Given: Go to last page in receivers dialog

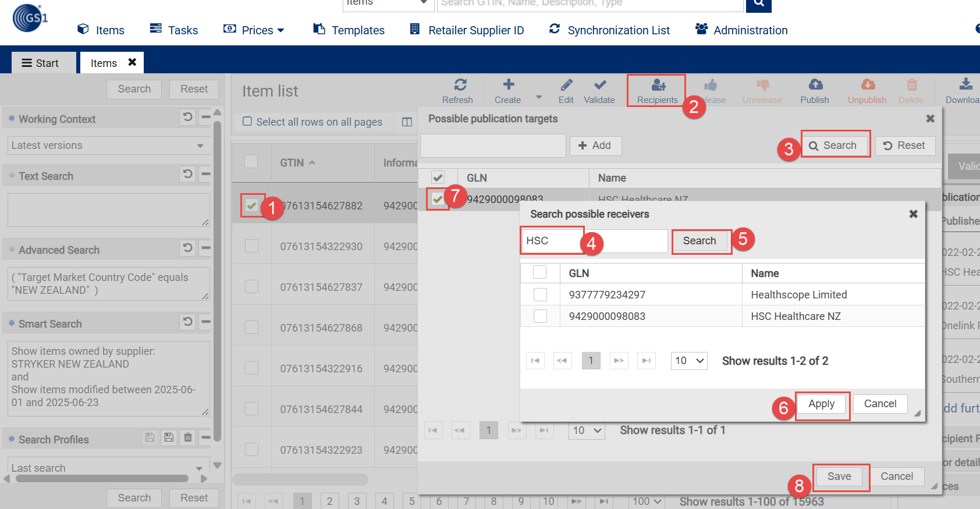Looking at the screenshot, I should pyautogui.click(x=647, y=361).
